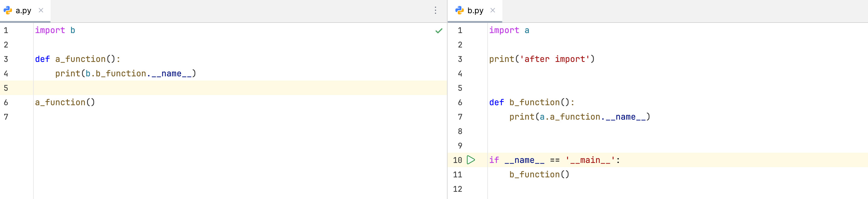Image resolution: width=868 pixels, height=199 pixels.
Task: Click 'import b' on a.py line 1
Action: point(55,30)
